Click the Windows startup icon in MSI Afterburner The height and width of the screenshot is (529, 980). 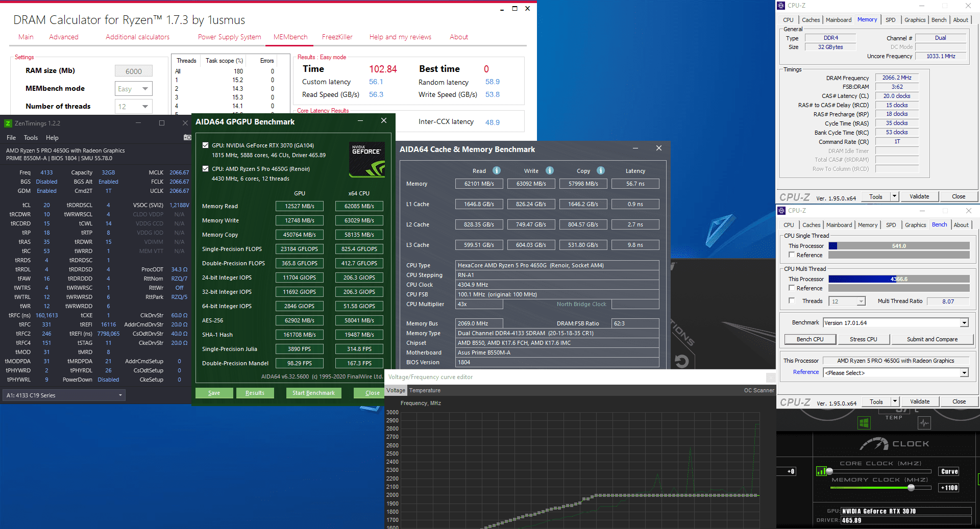point(864,423)
